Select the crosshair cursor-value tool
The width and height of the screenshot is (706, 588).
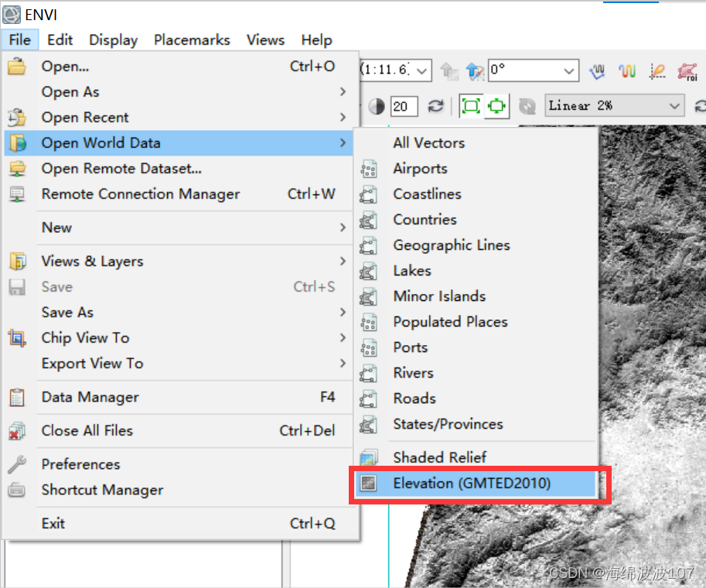point(657,70)
